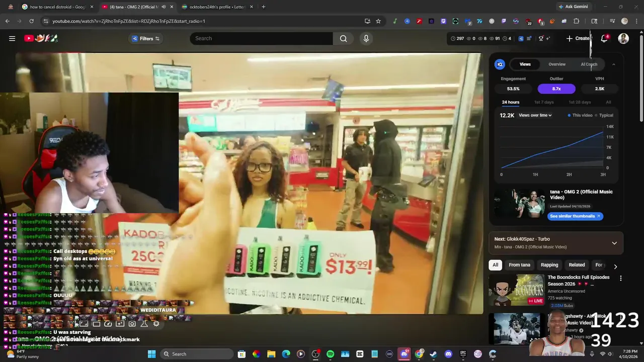Select the 'From tana' filter chip

(x=519, y=265)
